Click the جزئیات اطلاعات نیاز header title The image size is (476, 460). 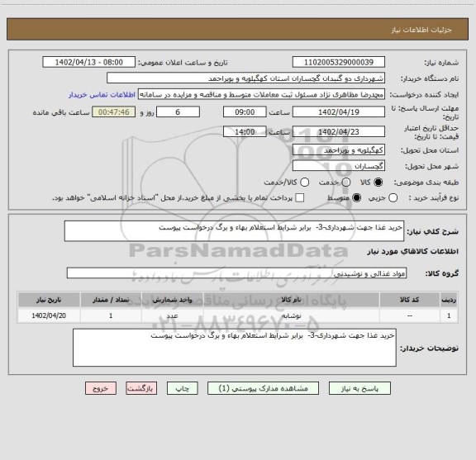coord(421,30)
